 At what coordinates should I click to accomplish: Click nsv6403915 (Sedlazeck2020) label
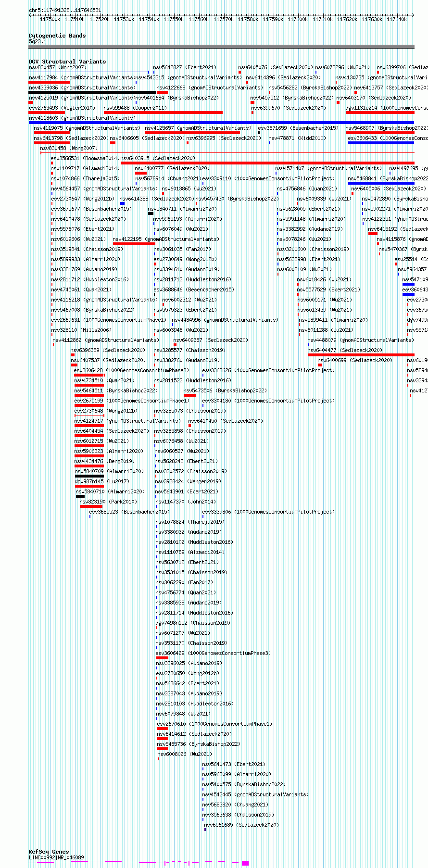[158, 158]
